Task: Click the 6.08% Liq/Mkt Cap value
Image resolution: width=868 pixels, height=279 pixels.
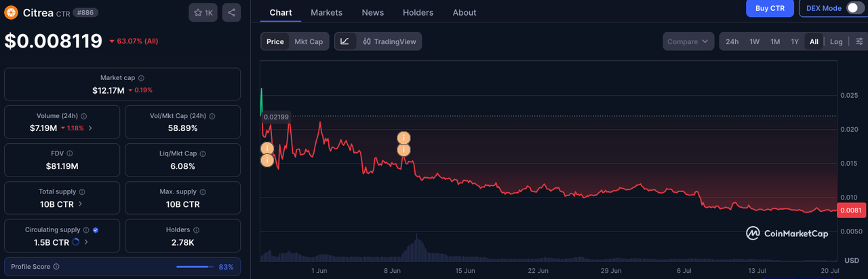Action: coord(182,166)
